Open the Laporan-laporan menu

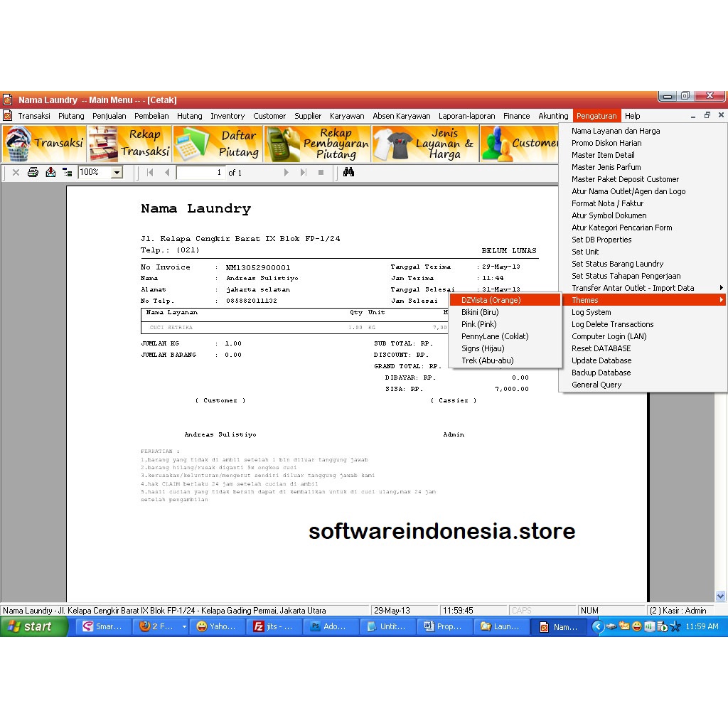coord(467,116)
